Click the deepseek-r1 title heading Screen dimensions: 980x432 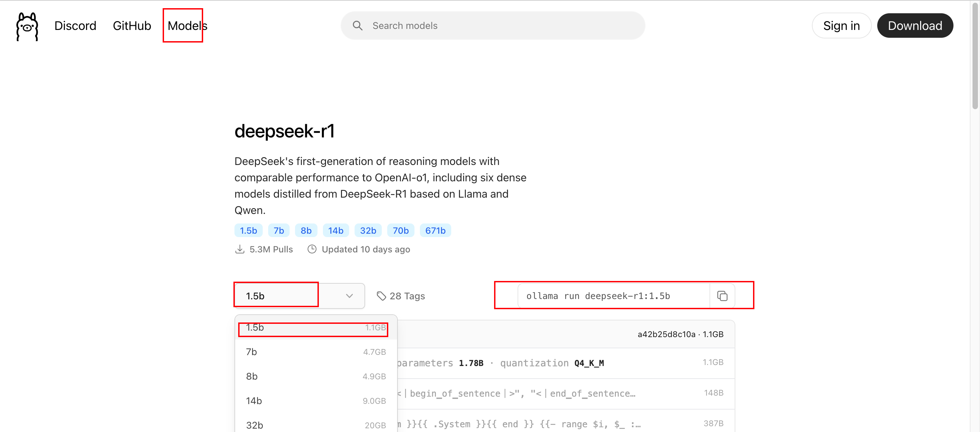coord(284,131)
